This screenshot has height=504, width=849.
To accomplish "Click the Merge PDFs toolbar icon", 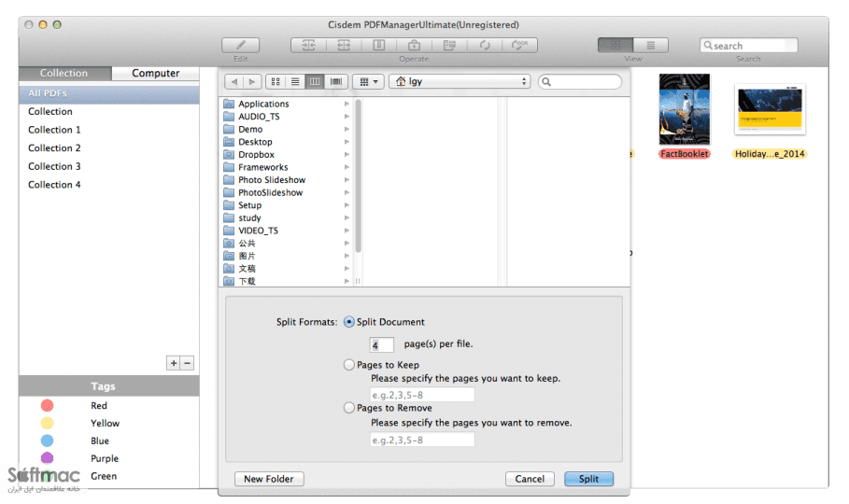I will 308,45.
